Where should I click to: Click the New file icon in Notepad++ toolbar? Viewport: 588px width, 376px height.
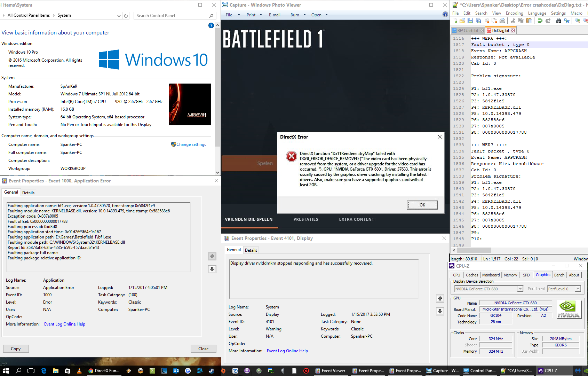455,21
